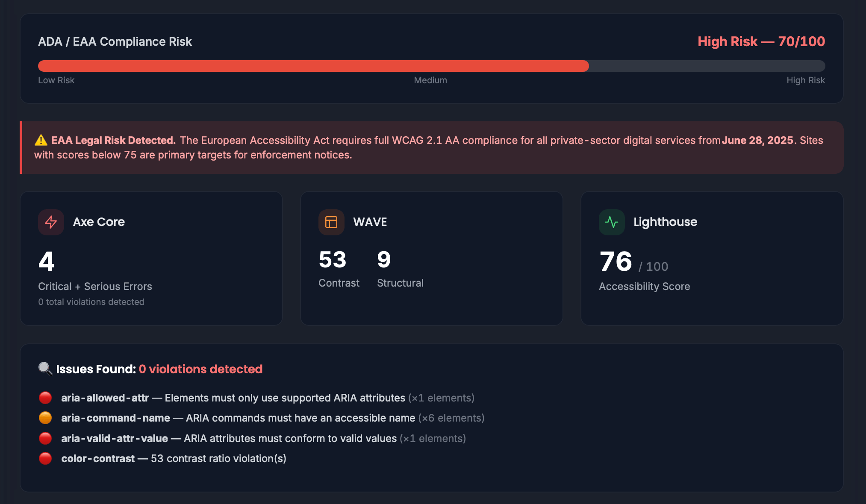Click the Axe Core 4 errors number
866x504 pixels.
[x=47, y=261]
